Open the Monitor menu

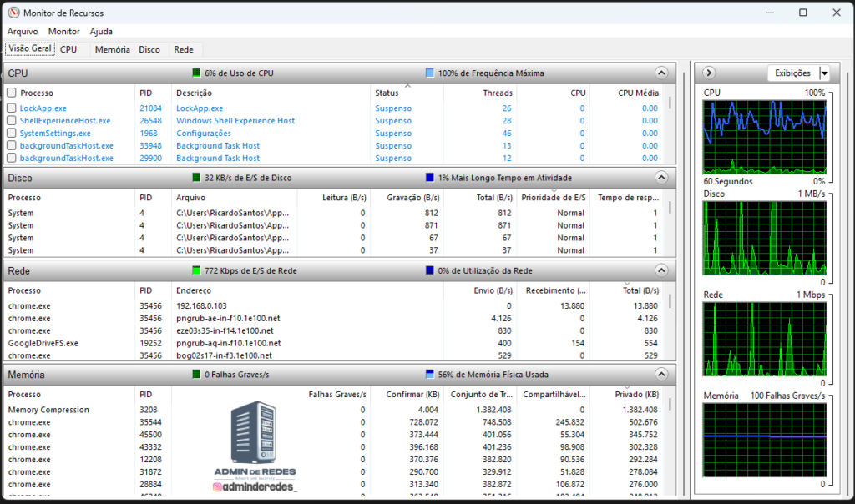point(63,31)
